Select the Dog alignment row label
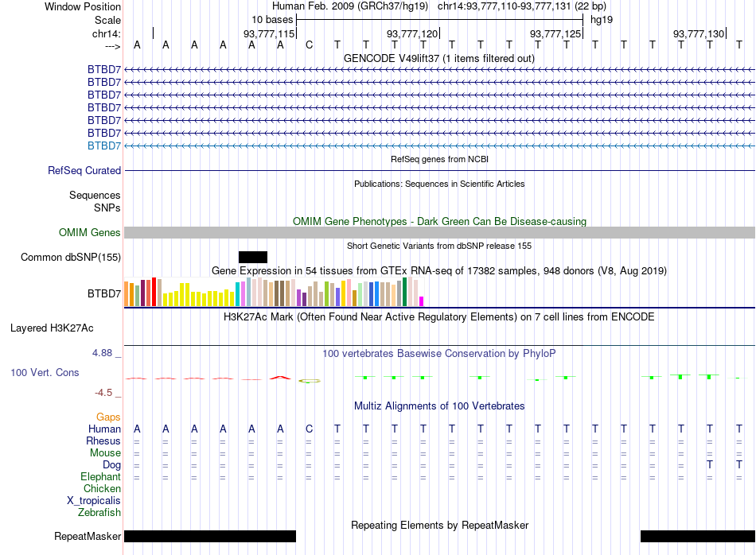The height and width of the screenshot is (555, 756). [112, 465]
